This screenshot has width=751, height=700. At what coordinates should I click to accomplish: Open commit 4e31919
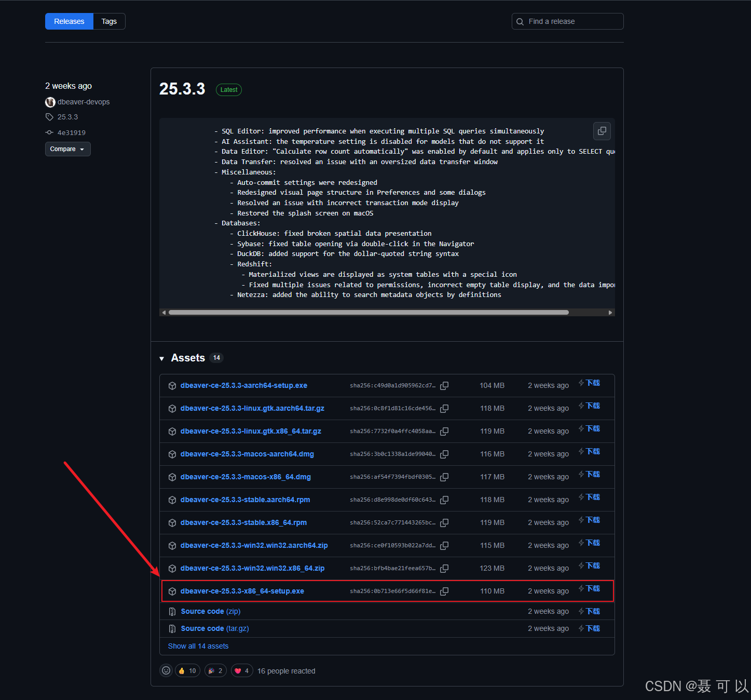[72, 132]
